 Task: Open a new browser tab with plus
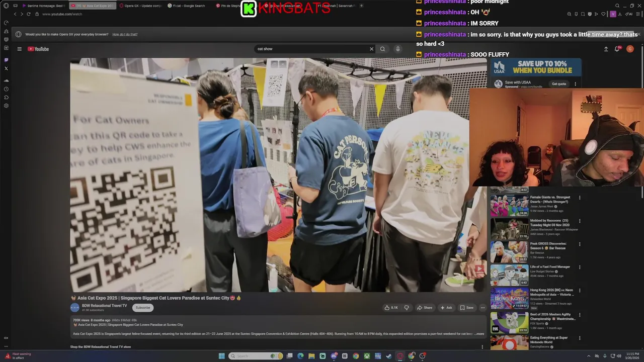[x=361, y=6]
